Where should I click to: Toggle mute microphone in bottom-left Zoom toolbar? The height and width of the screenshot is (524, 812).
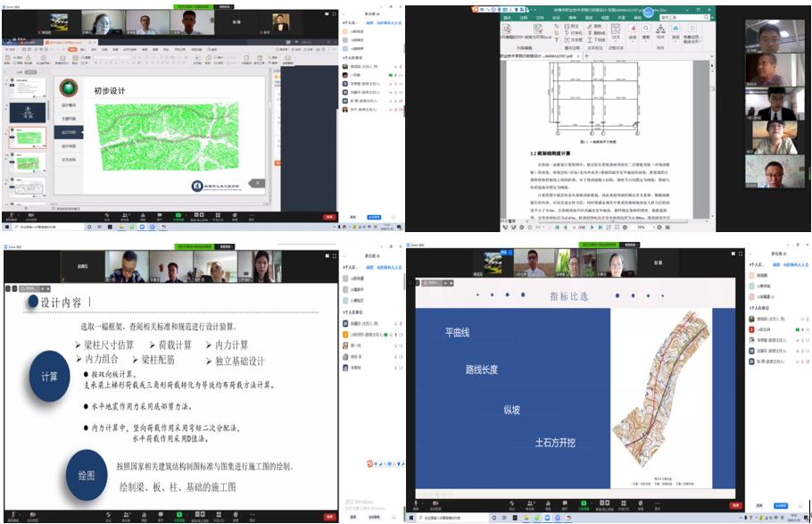point(12,515)
